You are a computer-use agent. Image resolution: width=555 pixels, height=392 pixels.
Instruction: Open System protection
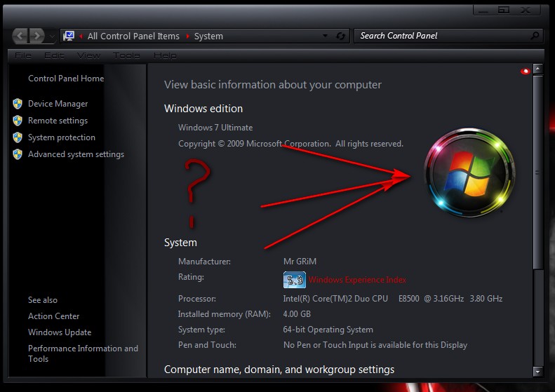coord(62,137)
